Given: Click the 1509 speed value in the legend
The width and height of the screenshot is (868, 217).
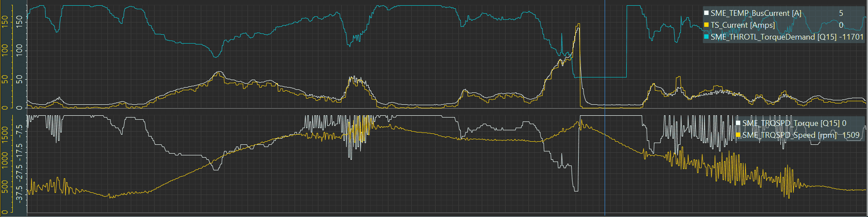Looking at the screenshot, I should pyautogui.click(x=851, y=135).
